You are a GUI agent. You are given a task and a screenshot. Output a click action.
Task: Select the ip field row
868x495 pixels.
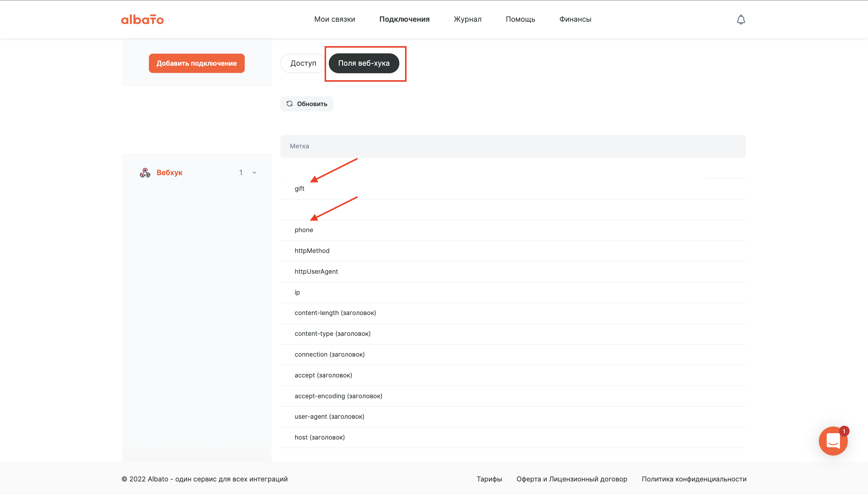point(513,292)
